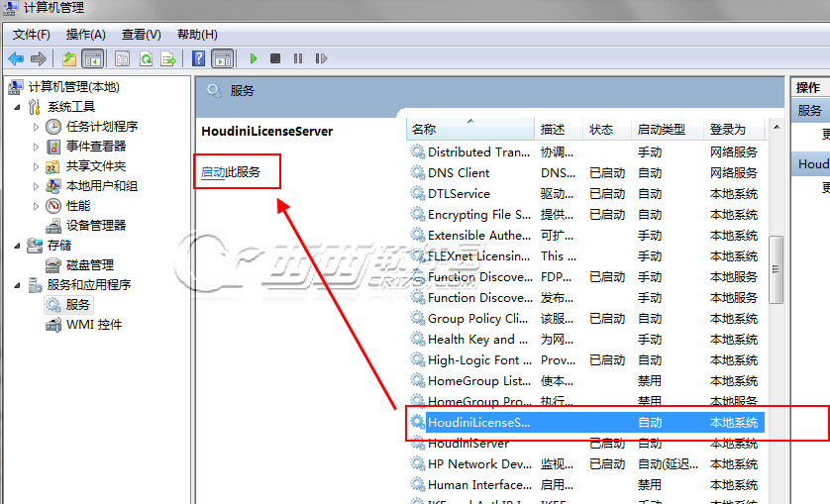830x504 pixels.
Task: Expand the 性能 node arrow
Action: (x=36, y=206)
